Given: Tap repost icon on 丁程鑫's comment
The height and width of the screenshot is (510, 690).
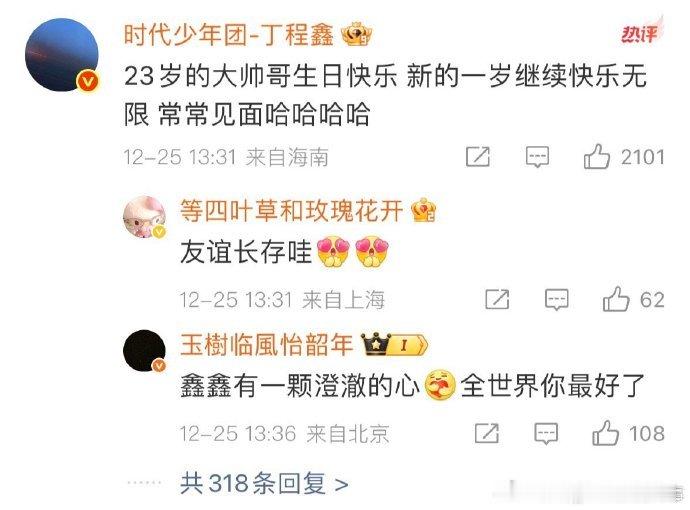Looking at the screenshot, I should 478,157.
